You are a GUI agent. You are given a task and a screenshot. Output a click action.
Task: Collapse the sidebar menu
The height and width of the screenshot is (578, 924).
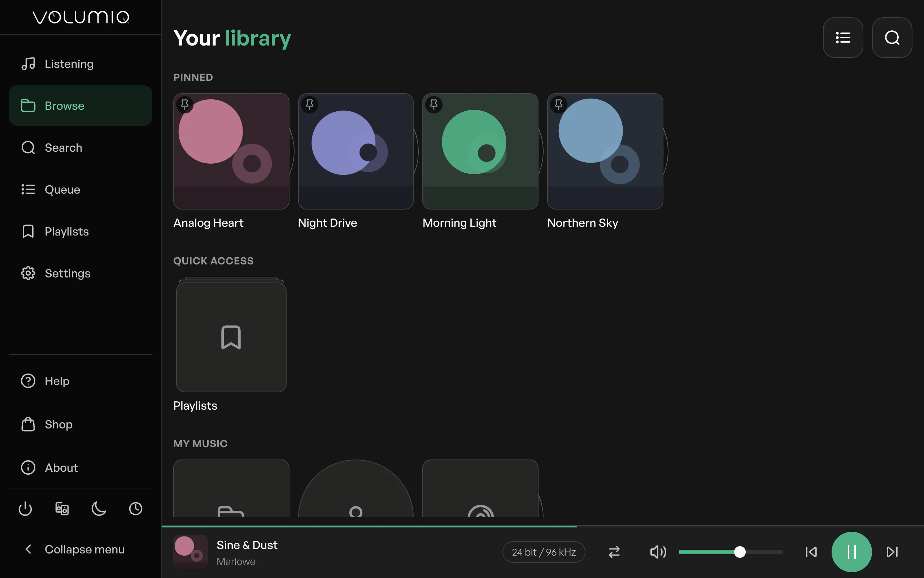click(x=80, y=549)
